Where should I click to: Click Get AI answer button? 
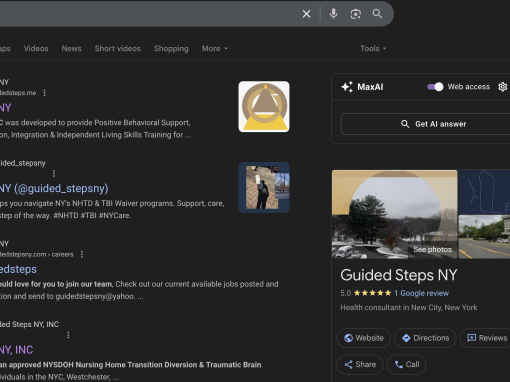click(x=425, y=124)
